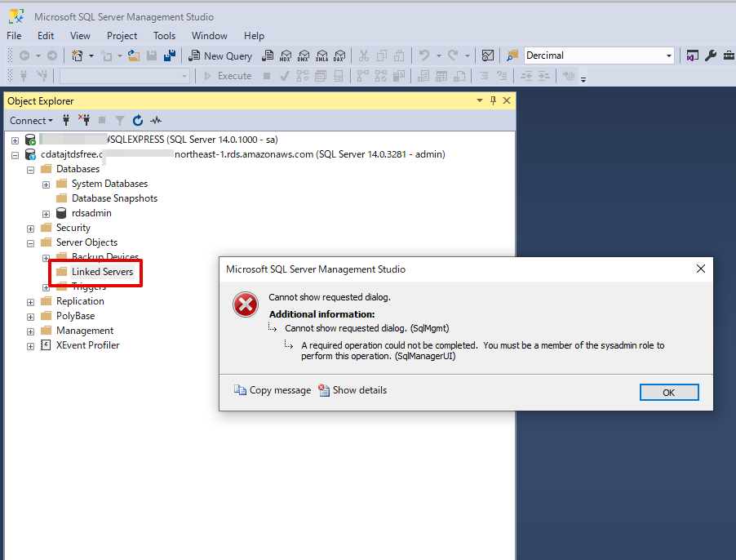Click OK in the error dialog
This screenshot has height=560, width=736.
669,393
